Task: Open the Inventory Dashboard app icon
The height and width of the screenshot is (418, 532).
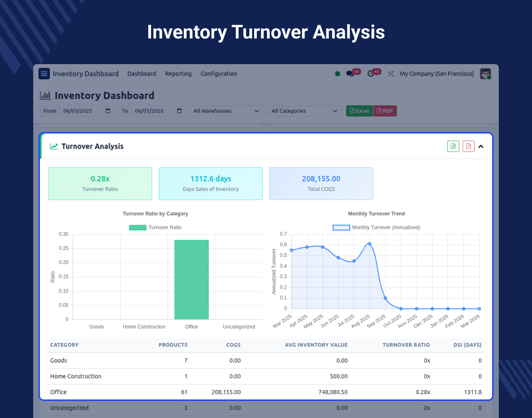Action: click(x=44, y=74)
